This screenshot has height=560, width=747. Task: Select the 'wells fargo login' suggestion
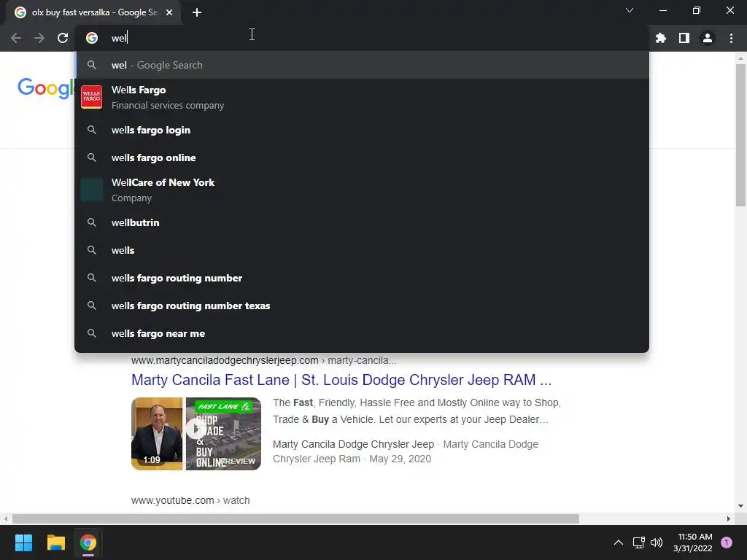362,130
